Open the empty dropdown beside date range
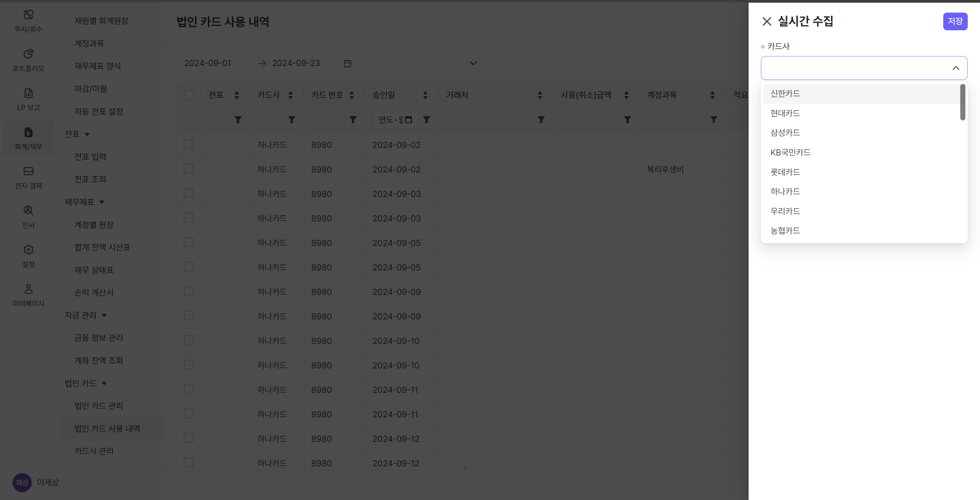This screenshot has height=500, width=980. pos(424,63)
